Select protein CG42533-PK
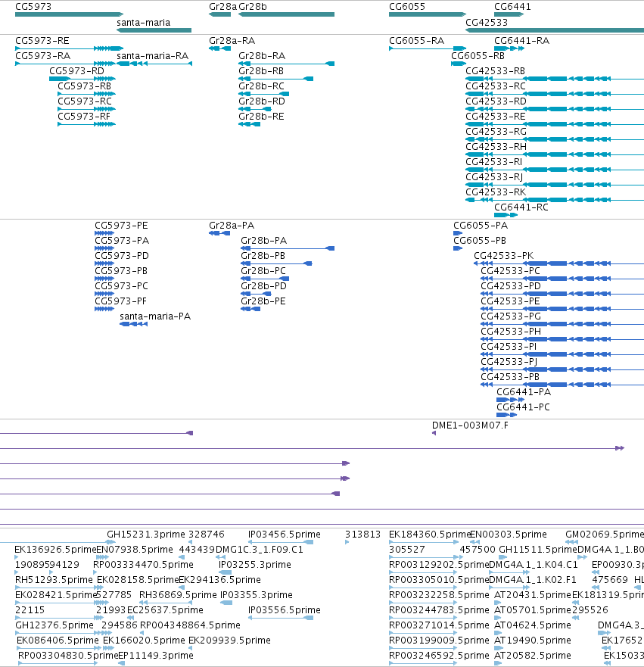Screen dimensions: 644x667 (559, 263)
